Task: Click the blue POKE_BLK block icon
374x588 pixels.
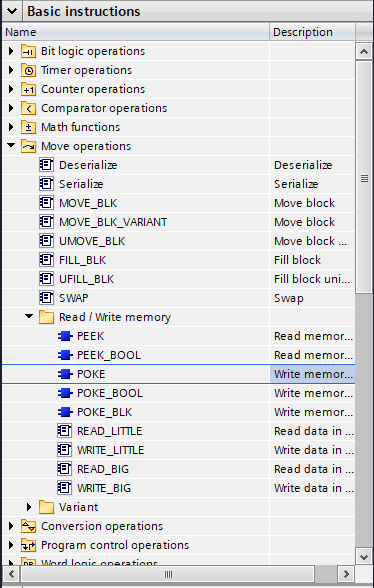Action: (65, 412)
